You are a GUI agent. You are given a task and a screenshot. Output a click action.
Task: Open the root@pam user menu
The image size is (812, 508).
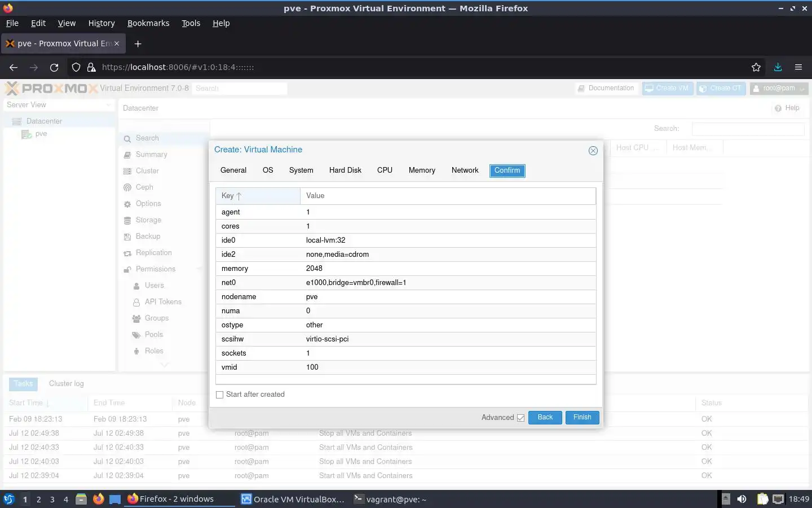(779, 89)
